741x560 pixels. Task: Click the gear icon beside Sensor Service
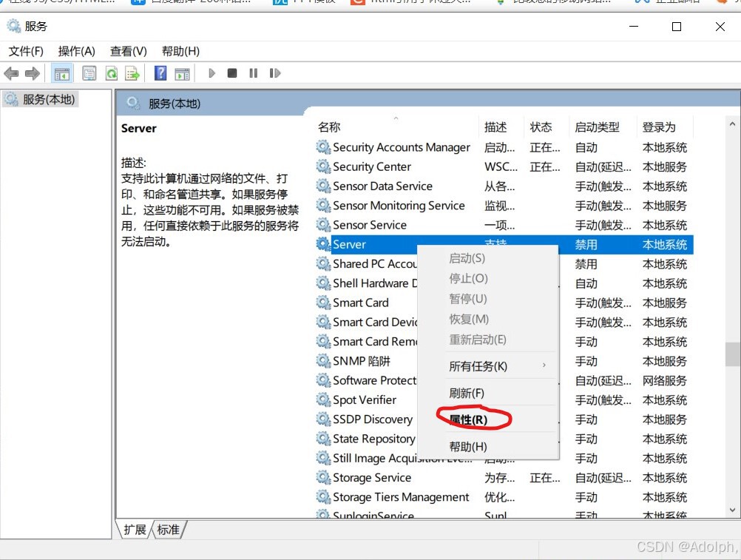tap(323, 224)
